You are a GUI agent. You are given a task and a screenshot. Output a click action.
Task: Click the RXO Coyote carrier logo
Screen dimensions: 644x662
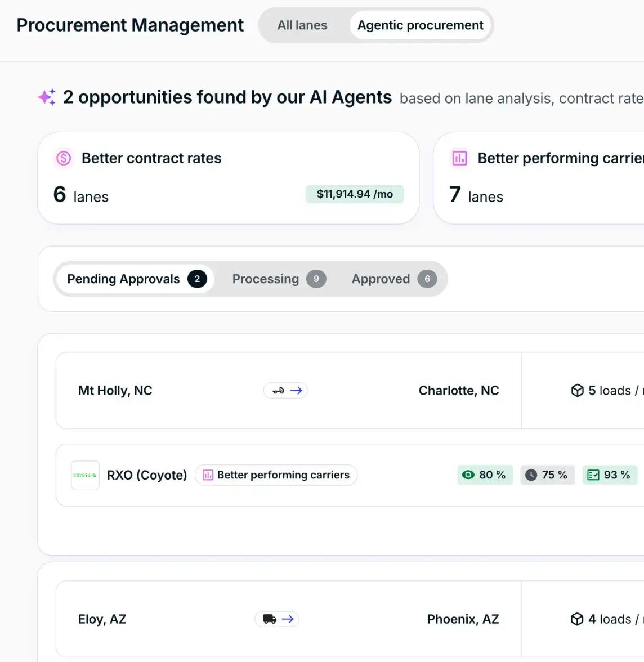point(85,475)
